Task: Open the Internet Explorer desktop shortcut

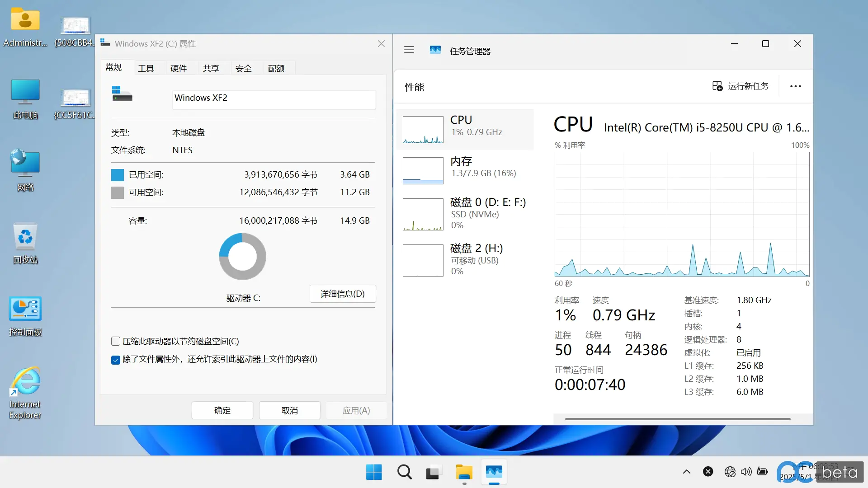Action: pyautogui.click(x=25, y=393)
